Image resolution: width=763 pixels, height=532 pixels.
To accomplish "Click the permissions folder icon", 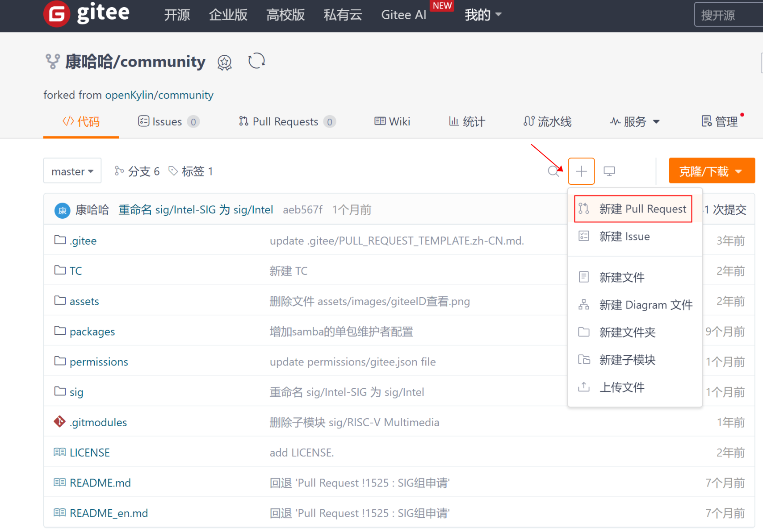I will (x=60, y=361).
